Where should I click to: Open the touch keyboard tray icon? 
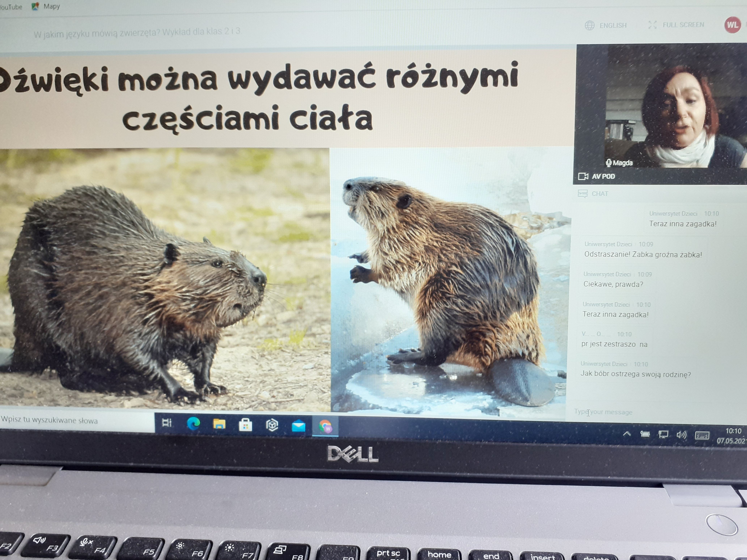(x=702, y=435)
